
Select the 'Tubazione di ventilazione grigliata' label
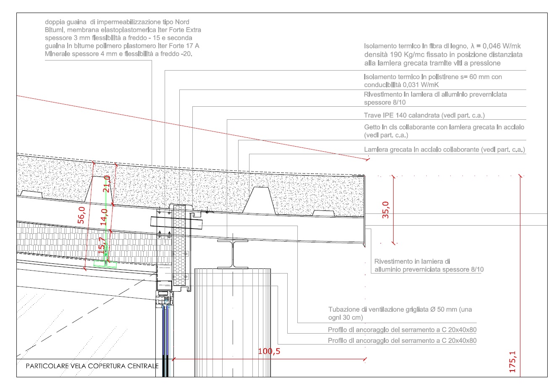pyautogui.click(x=400, y=313)
